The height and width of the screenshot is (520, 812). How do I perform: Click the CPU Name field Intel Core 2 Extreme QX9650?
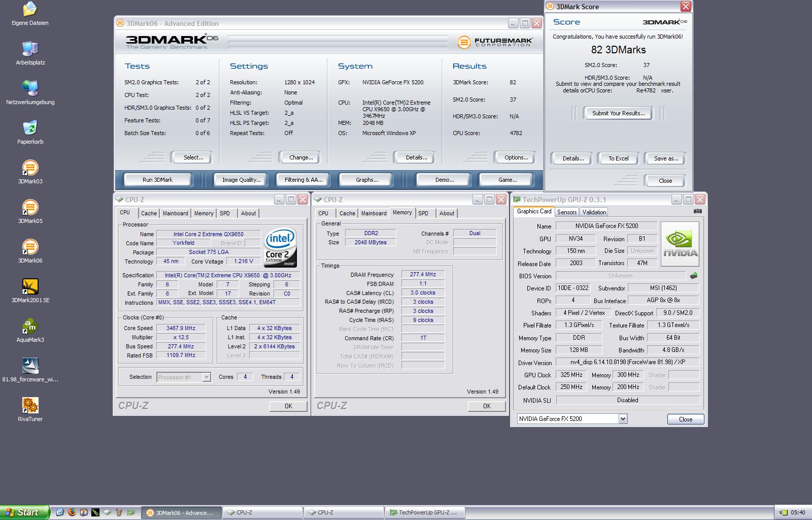click(x=208, y=234)
